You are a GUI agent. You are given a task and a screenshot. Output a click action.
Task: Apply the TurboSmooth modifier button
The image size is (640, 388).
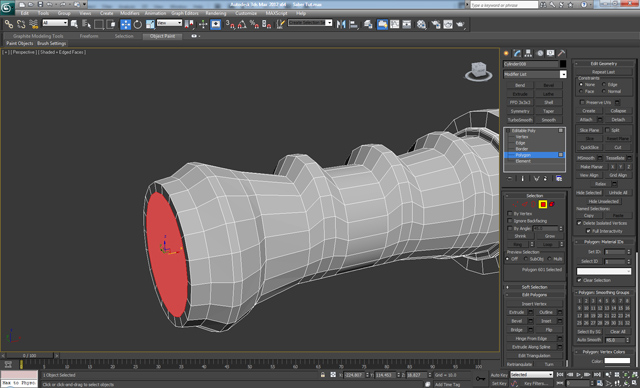[x=520, y=120]
